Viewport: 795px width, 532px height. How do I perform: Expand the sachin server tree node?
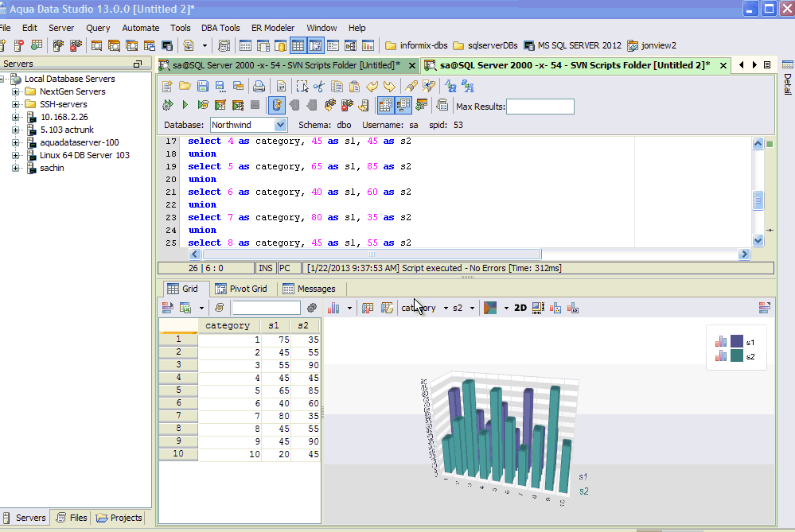tap(16, 169)
